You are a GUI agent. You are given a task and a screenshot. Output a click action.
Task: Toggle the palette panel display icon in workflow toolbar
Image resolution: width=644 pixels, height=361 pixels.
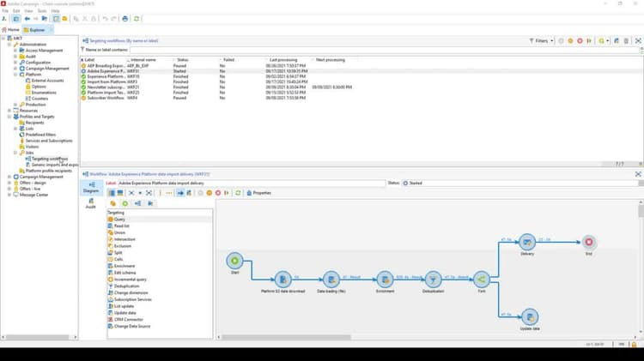tap(112, 193)
